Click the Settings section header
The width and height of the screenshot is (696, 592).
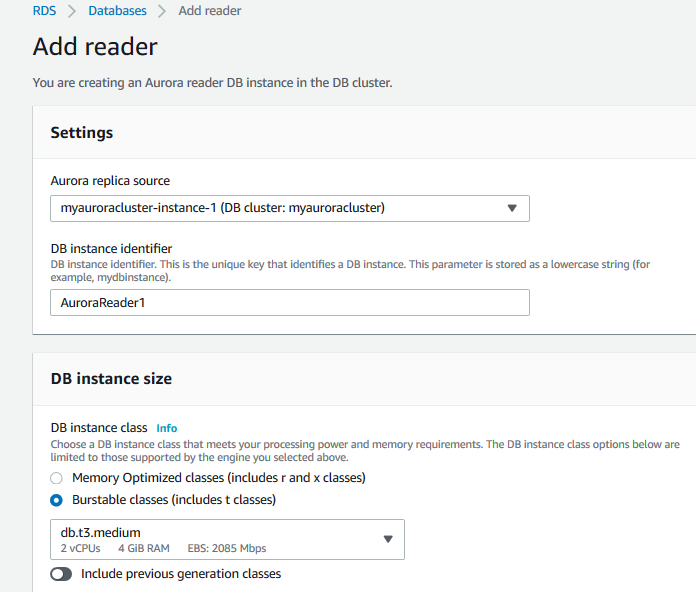82,133
